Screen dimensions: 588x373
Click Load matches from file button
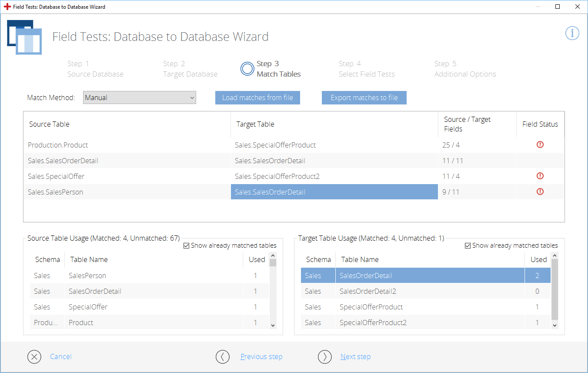coord(257,98)
